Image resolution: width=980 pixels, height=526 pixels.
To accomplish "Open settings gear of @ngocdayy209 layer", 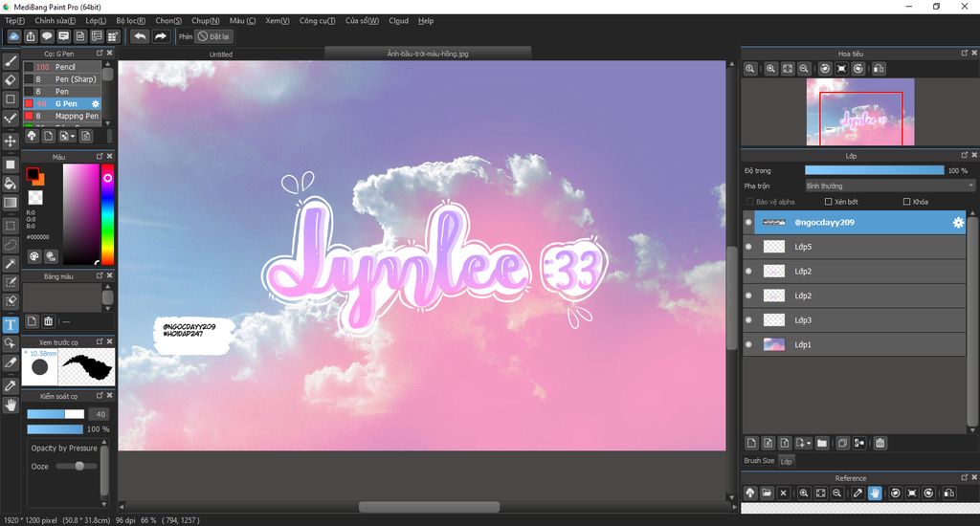I will click(x=958, y=223).
